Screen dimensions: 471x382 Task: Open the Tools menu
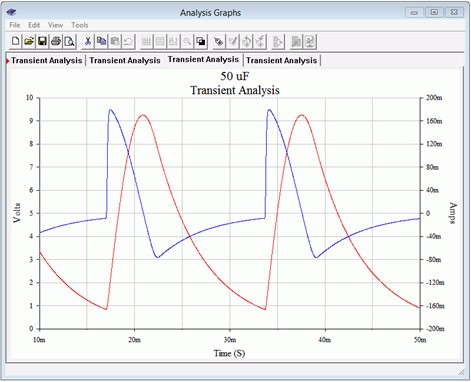coord(80,25)
